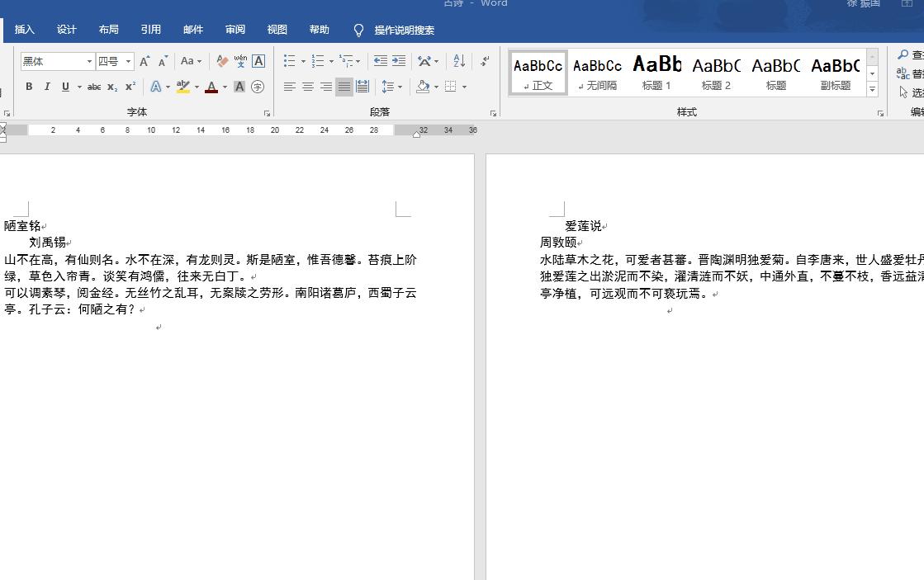Screen dimensions: 924x580
Task: Clear all formatting with the eraser icon
Action: click(x=221, y=61)
